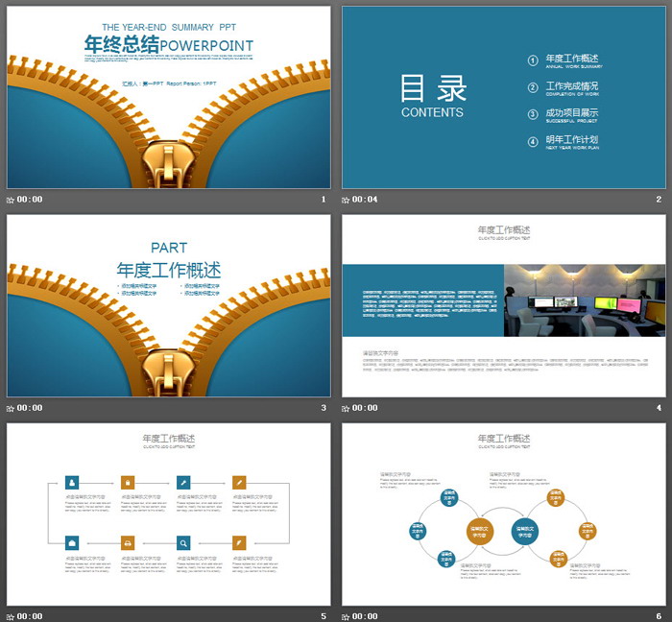Click the transition star icon under slide 2
This screenshot has width=672, height=622.
[346, 200]
